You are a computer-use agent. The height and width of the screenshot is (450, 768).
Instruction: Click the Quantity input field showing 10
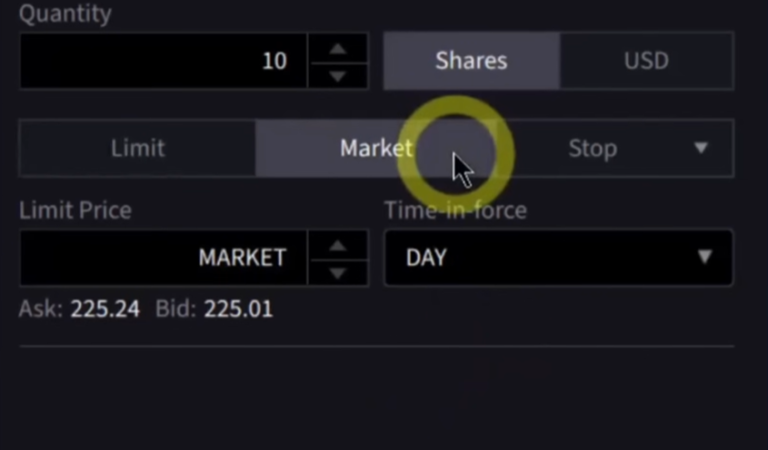pos(164,61)
